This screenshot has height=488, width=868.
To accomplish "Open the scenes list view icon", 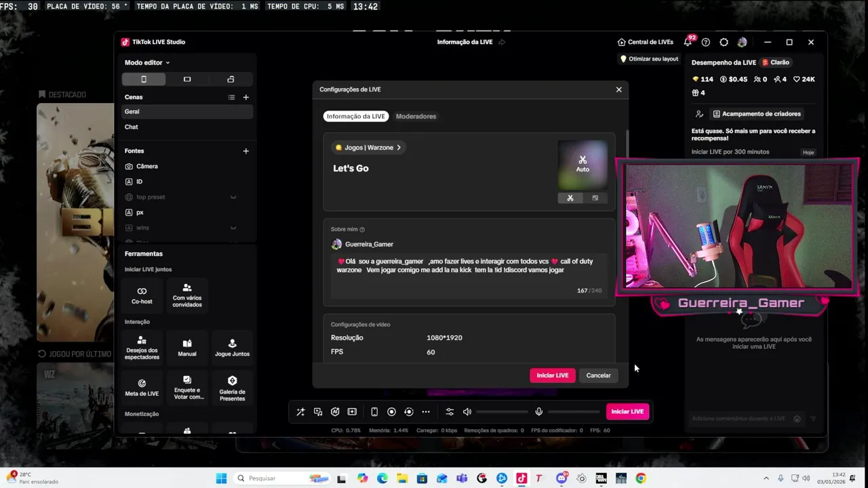I will (231, 98).
